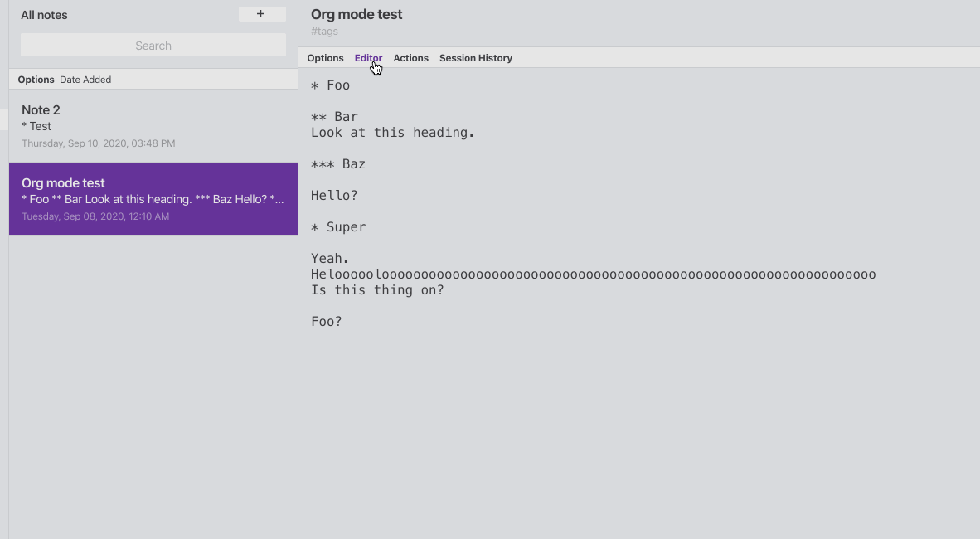Open the Session History menu

(x=476, y=57)
